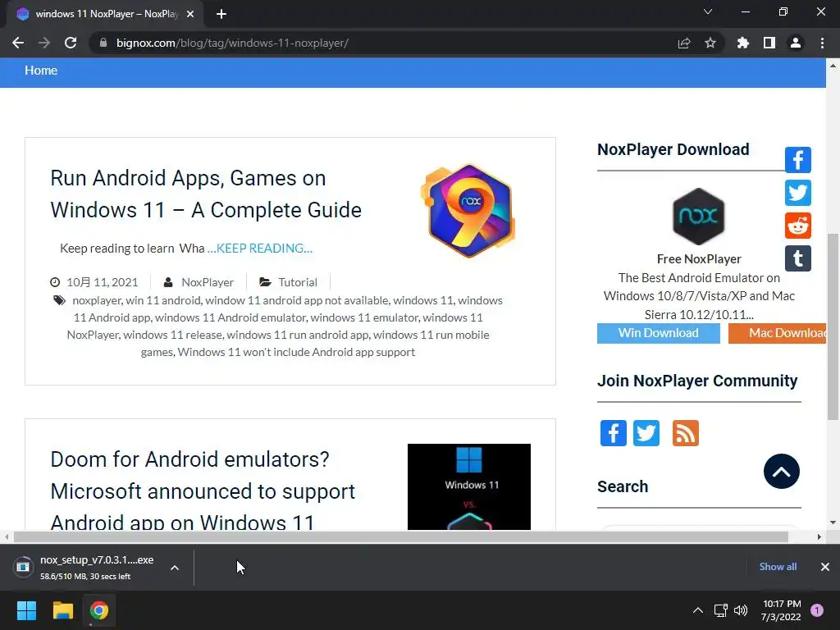The image size is (840, 630).
Task: View site information via the lock icon
Action: click(103, 43)
